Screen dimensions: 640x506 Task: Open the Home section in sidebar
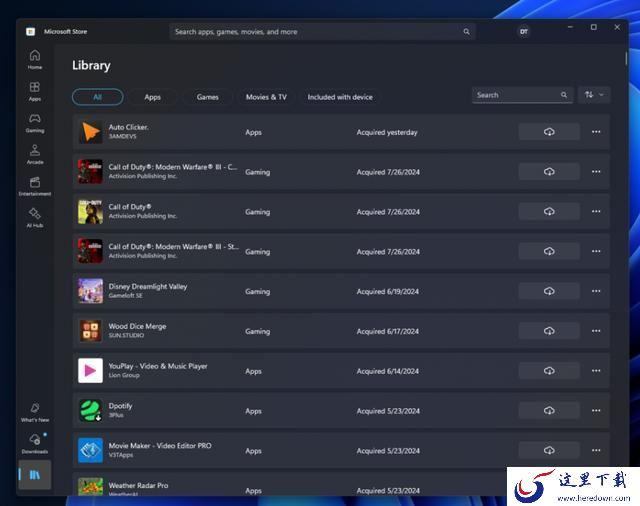(35, 60)
